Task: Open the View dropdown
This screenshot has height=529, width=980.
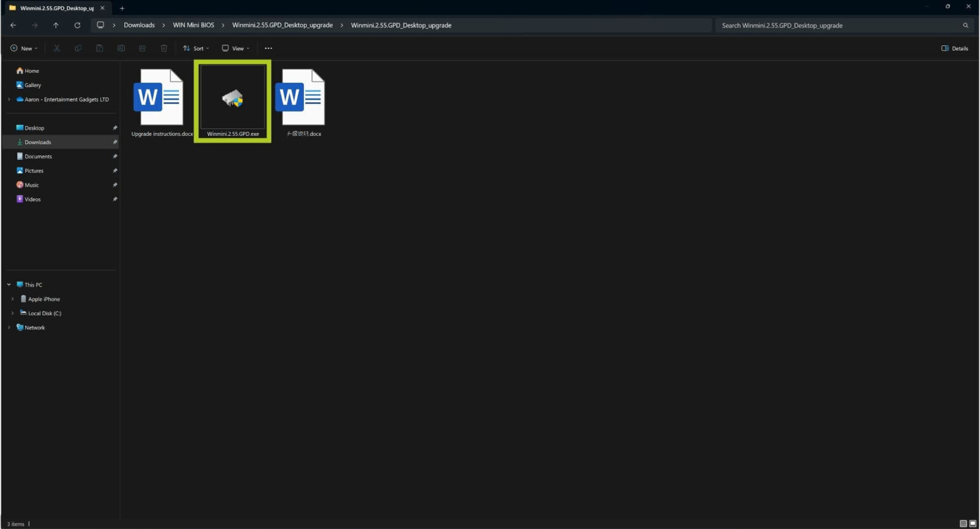Action: click(236, 48)
